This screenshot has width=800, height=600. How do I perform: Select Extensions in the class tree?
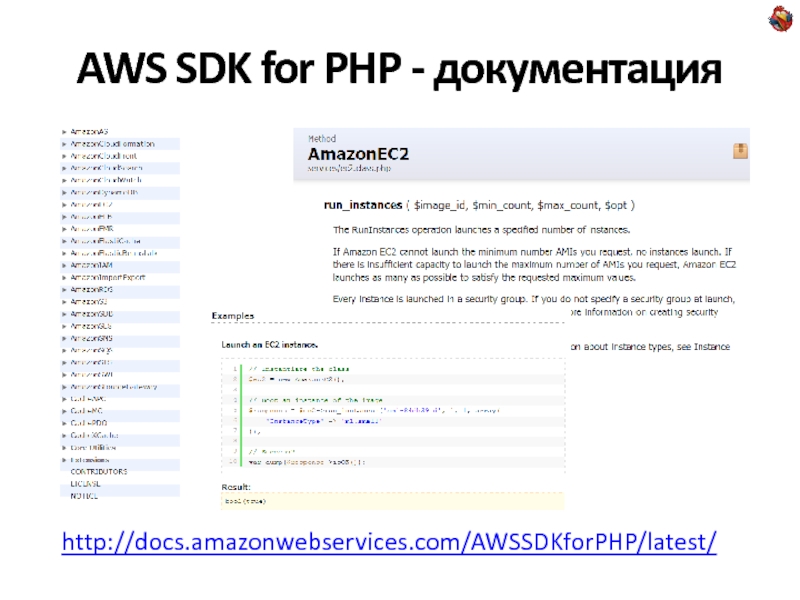(x=90, y=460)
